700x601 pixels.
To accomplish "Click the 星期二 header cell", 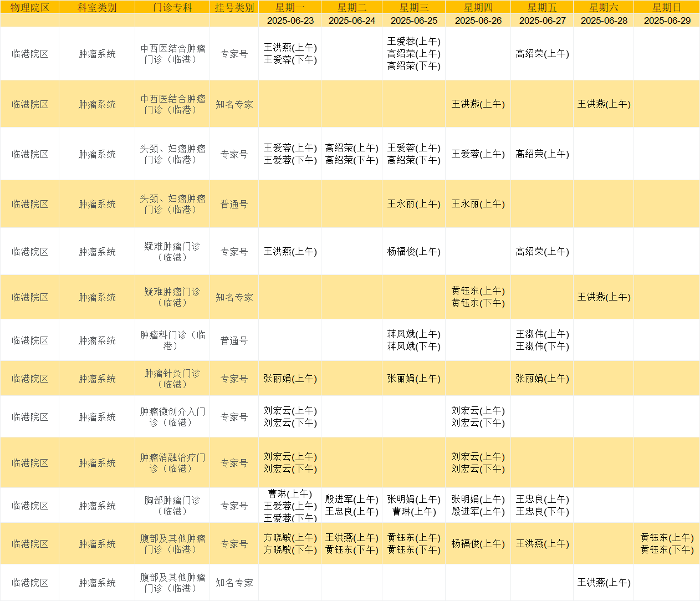I will 352,7.
